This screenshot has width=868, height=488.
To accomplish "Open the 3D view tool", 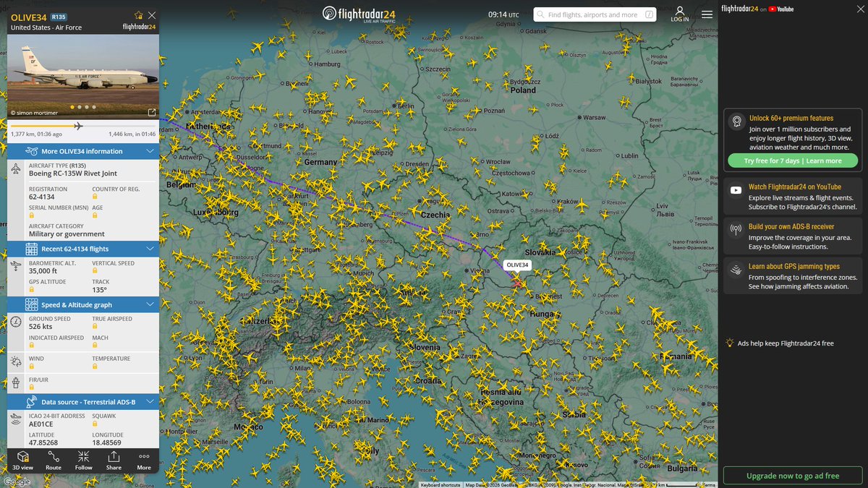I will [x=22, y=461].
